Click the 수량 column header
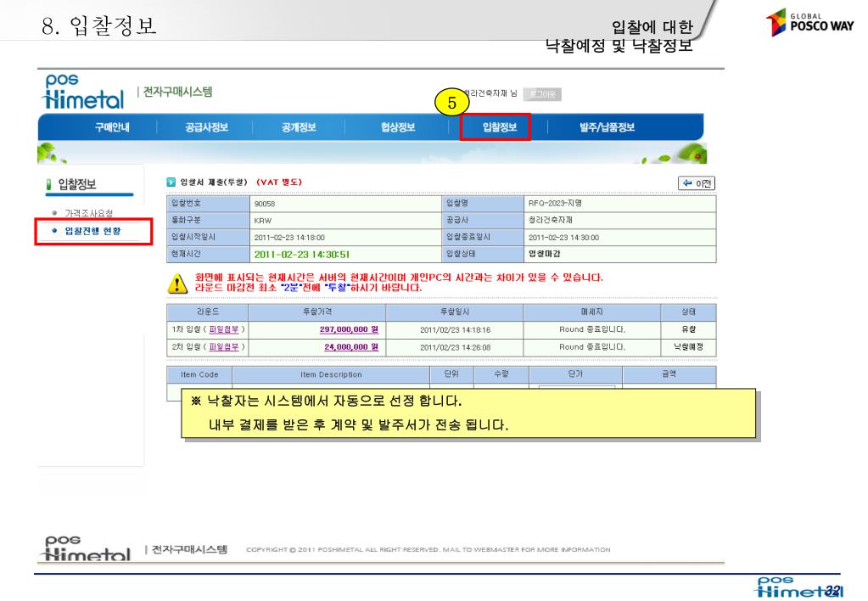 click(501, 374)
